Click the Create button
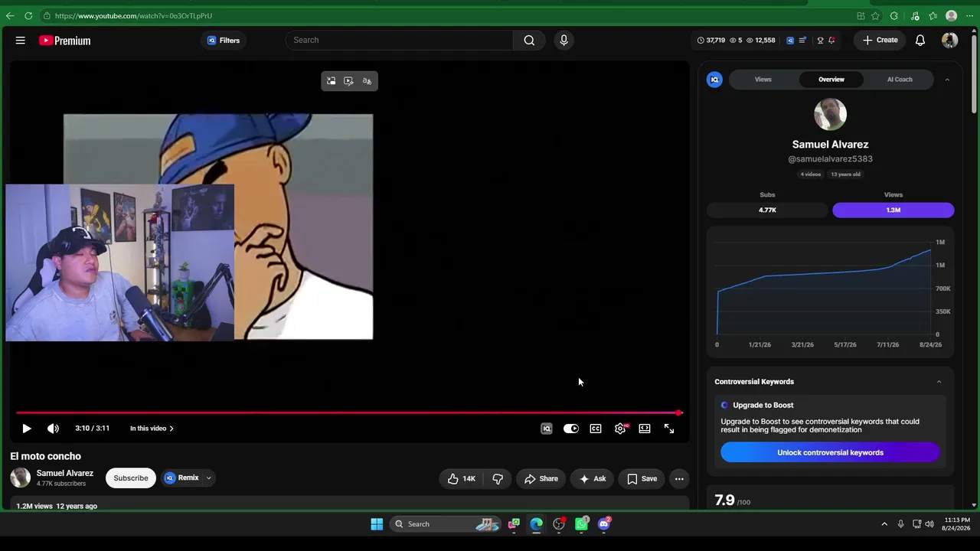 (x=880, y=41)
